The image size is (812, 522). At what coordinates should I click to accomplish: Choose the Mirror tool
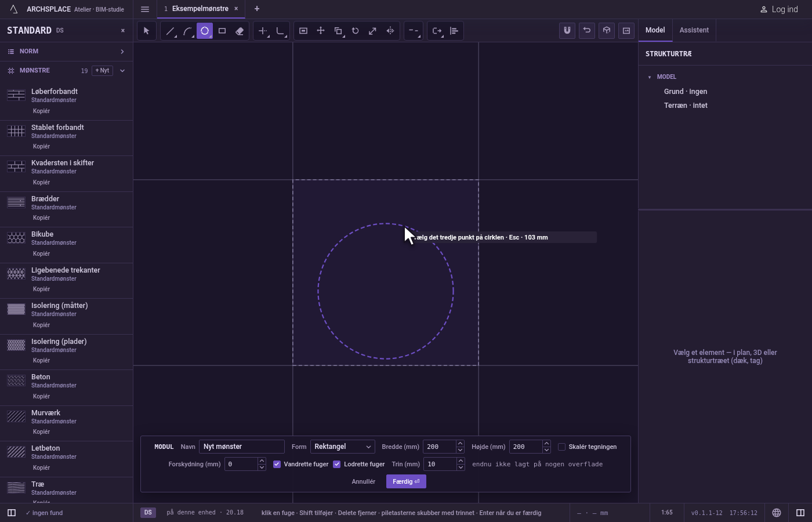[390, 31]
